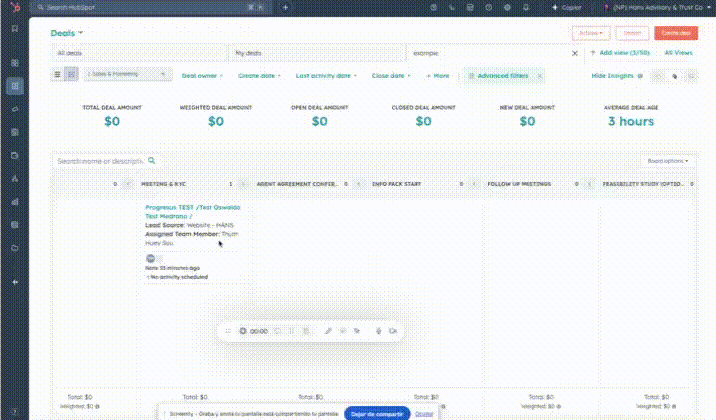Click the orange Create deal button

[676, 33]
